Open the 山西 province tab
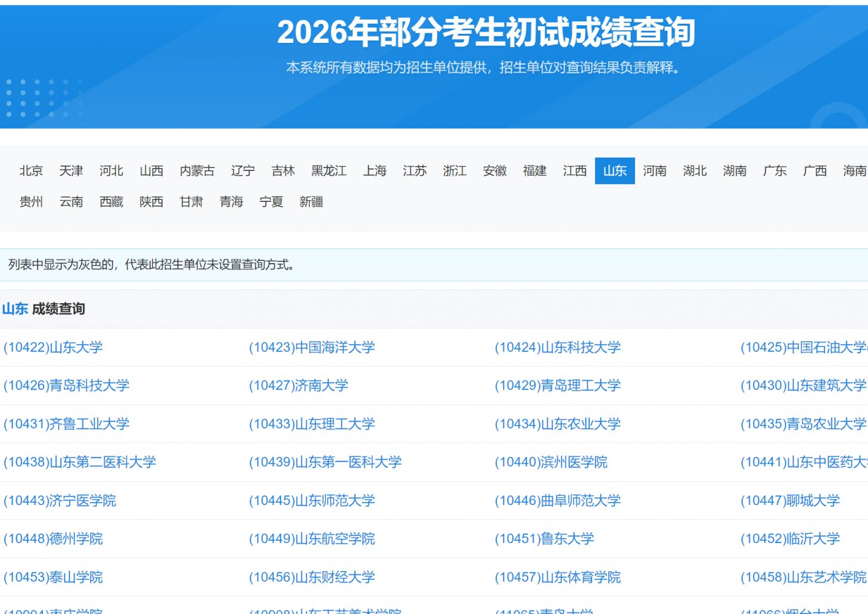868x614 pixels. click(x=151, y=171)
